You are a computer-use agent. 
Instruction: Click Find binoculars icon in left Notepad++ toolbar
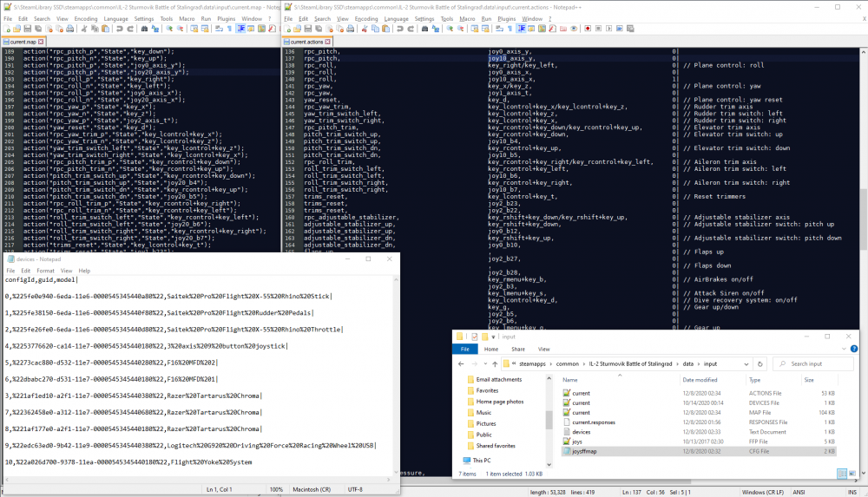pyautogui.click(x=145, y=28)
